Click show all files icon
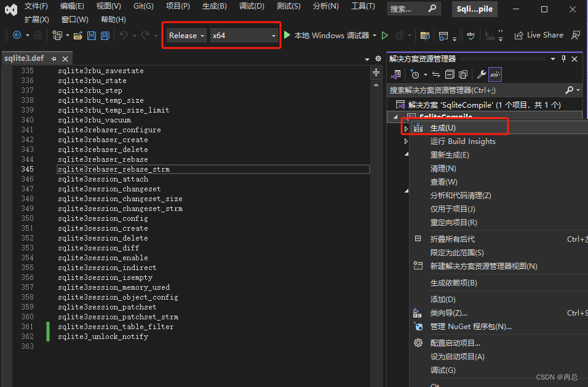Image resolution: width=588 pixels, height=387 pixels. click(463, 74)
